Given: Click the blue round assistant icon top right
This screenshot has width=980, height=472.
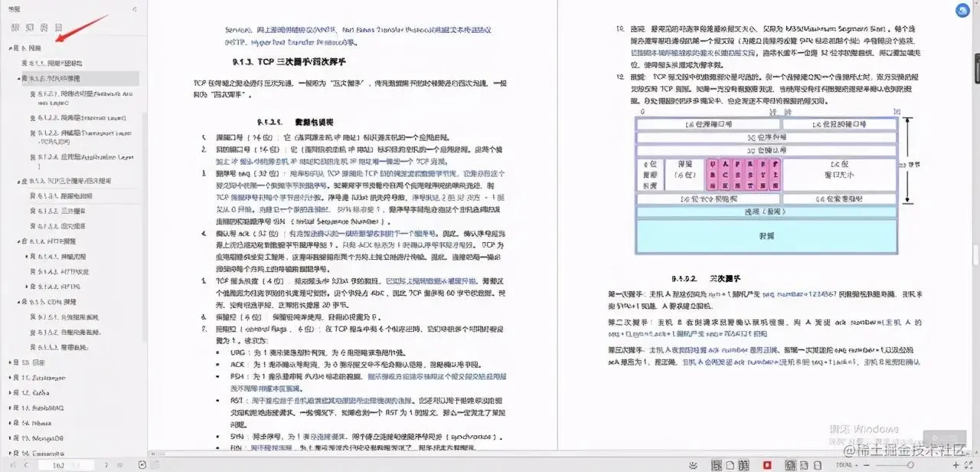Looking at the screenshot, I should (x=962, y=11).
